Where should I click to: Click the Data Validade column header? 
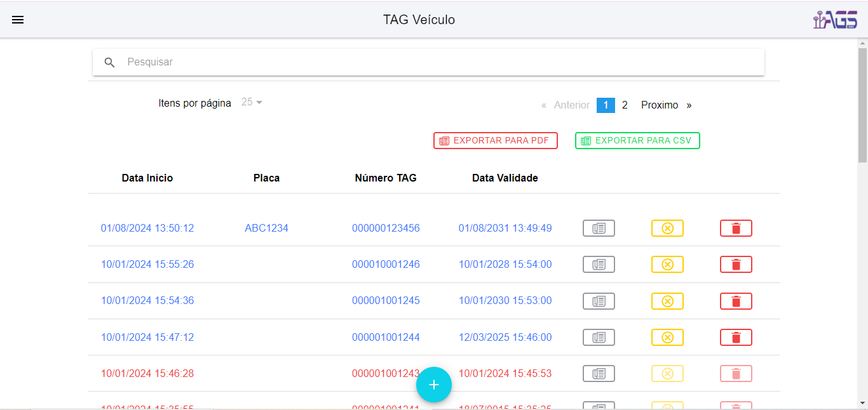click(x=505, y=178)
